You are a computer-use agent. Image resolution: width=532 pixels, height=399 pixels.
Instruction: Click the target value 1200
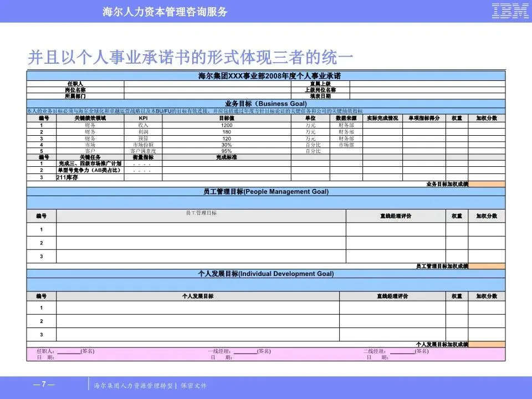pyautogui.click(x=227, y=125)
